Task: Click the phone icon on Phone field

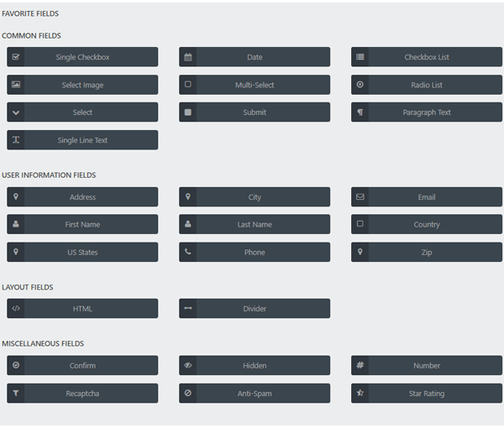Action: [x=188, y=253]
